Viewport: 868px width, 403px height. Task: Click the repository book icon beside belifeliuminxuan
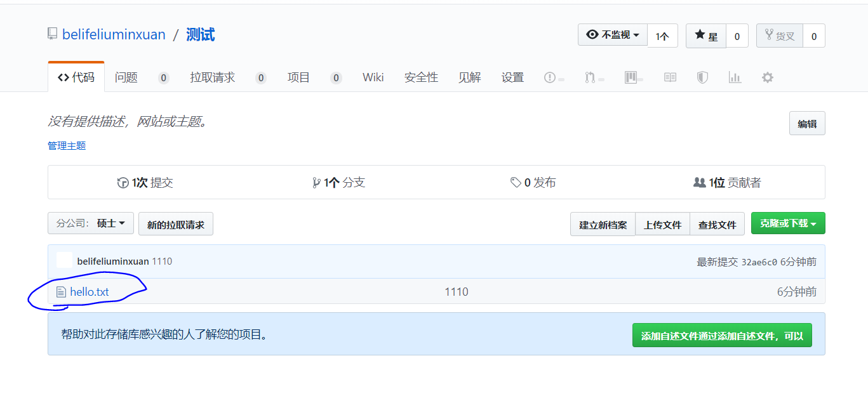[52, 34]
